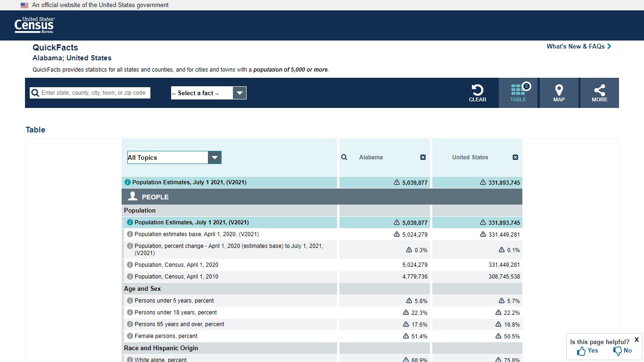644x362 pixels.
Task: Click info icon for top Population Estimates row
Action: point(127,182)
